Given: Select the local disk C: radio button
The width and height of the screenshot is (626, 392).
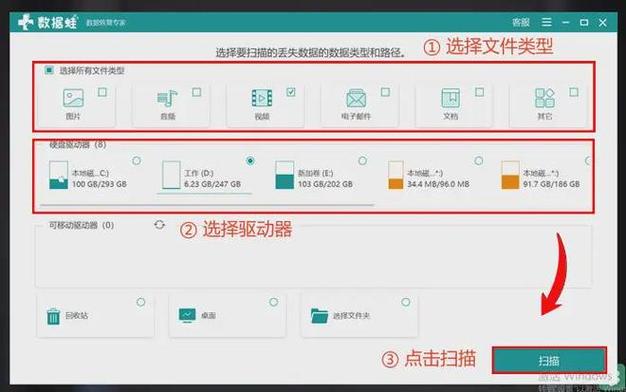Looking at the screenshot, I should tap(137, 160).
